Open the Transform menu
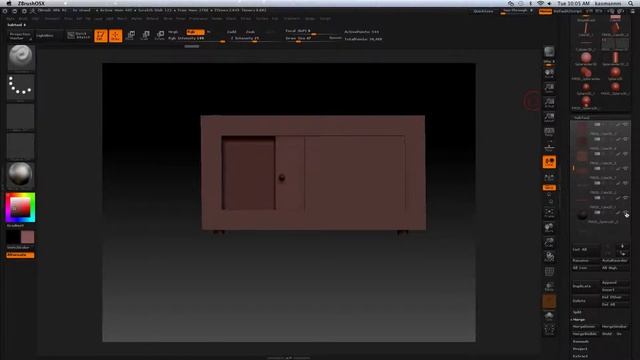Screen dimensions: 640x360 292,18
